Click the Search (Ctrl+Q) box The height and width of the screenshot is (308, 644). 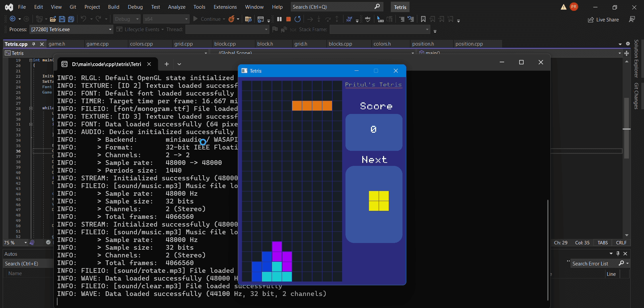click(x=332, y=7)
